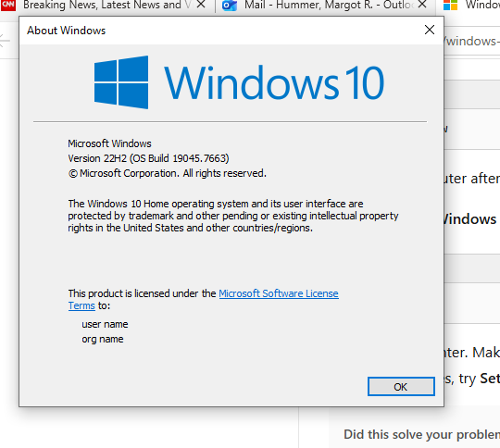Switch to the Breaking News CNN tab
Image resolution: width=500 pixels, height=448 pixels.
(102, 5)
